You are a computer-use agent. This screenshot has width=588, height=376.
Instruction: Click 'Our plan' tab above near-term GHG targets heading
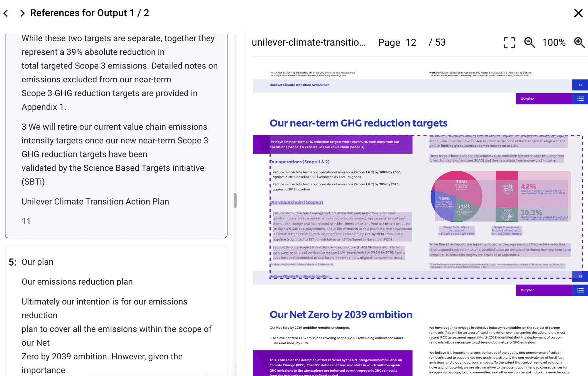pyautogui.click(x=544, y=99)
